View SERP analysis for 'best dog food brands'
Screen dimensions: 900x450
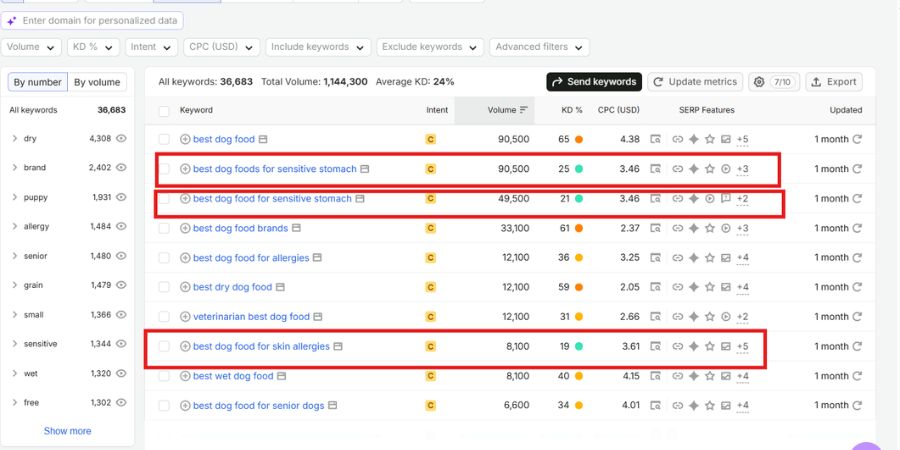click(x=655, y=228)
